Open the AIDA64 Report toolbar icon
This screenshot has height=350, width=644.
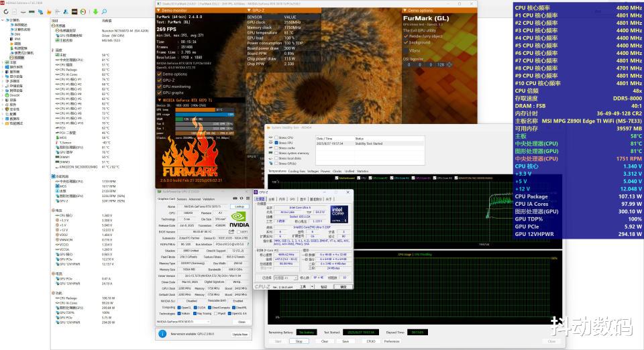coord(14,11)
